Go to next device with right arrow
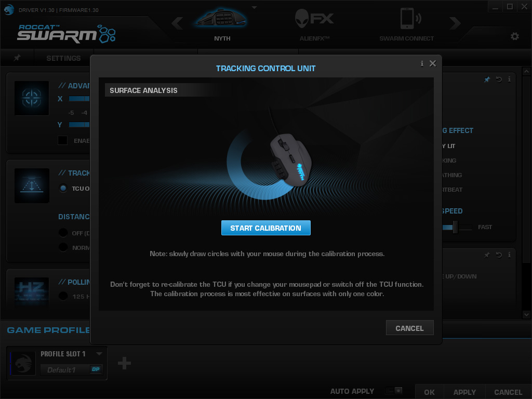This screenshot has height=399, width=532. (455, 23)
